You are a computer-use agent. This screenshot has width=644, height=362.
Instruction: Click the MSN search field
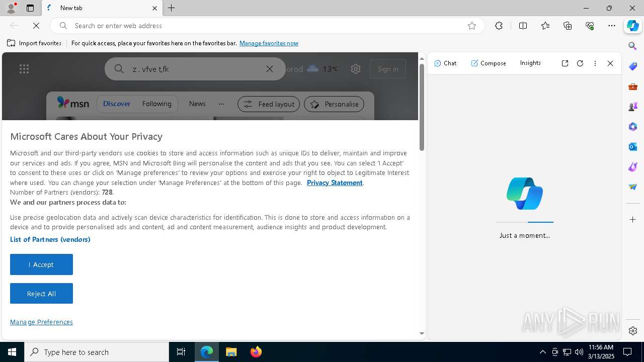pos(196,69)
